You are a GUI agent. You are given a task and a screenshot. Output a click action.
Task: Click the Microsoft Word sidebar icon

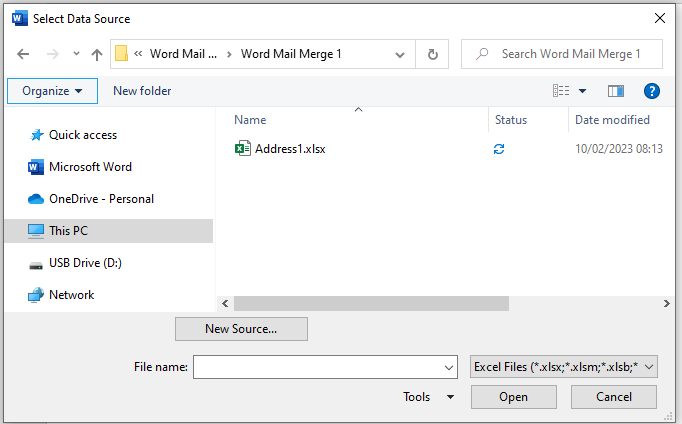click(36, 167)
